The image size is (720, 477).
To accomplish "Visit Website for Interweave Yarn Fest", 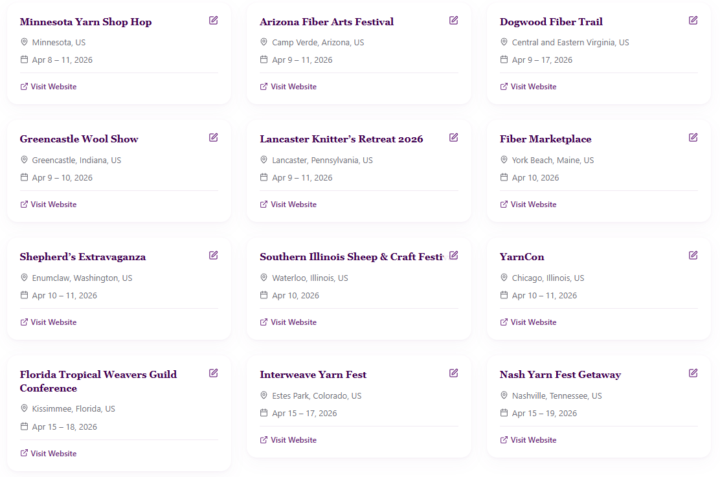I will [288, 440].
